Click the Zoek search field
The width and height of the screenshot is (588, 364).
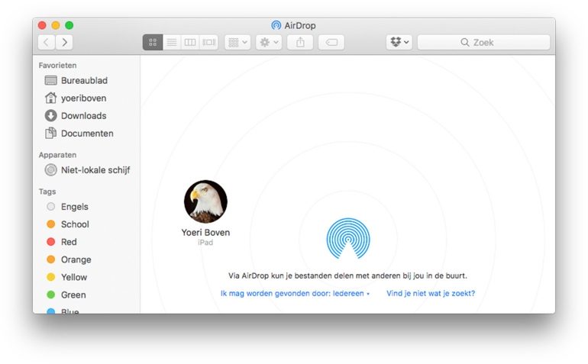point(483,43)
